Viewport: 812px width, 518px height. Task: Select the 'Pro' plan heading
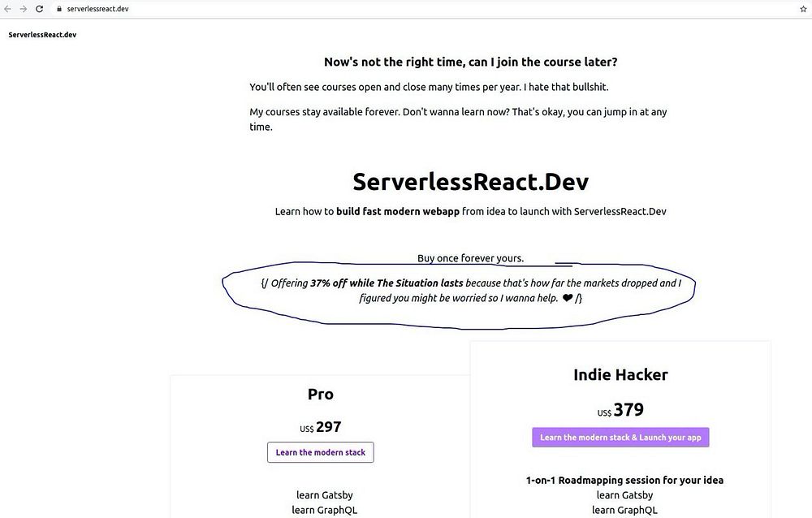(321, 395)
